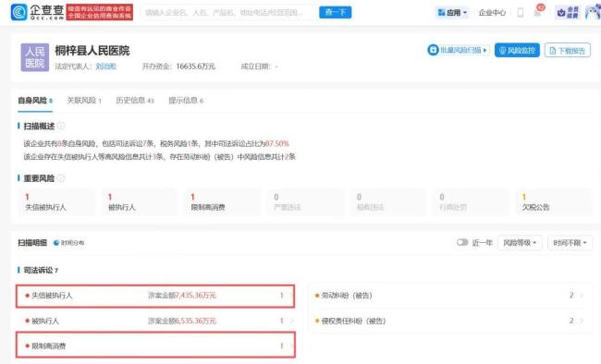The width and height of the screenshot is (601, 364).
Task: Open the 欠税公告 summary card
Action: click(x=554, y=202)
